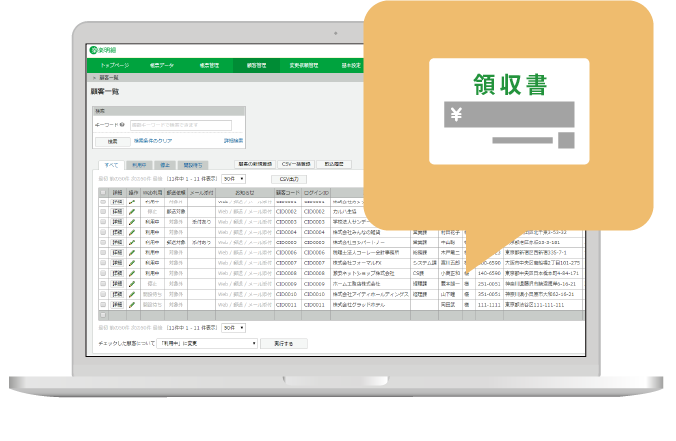
Task: Click the 取込履歴 button
Action: (x=334, y=164)
